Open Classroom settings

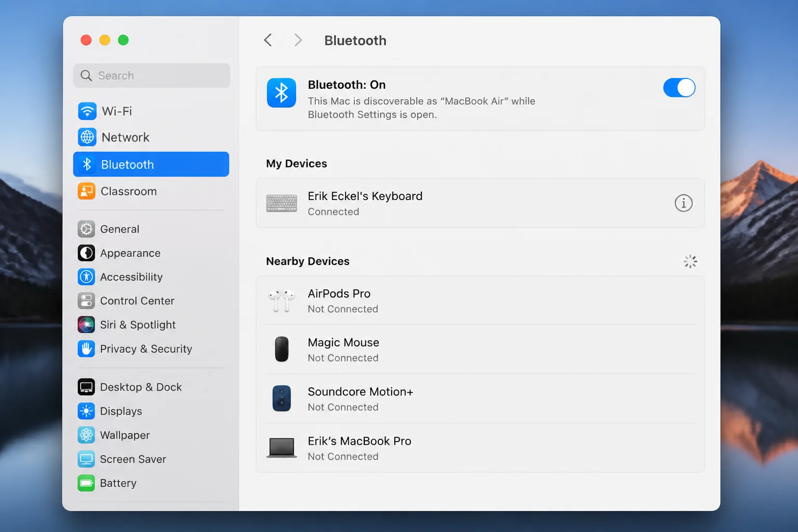coord(151,191)
